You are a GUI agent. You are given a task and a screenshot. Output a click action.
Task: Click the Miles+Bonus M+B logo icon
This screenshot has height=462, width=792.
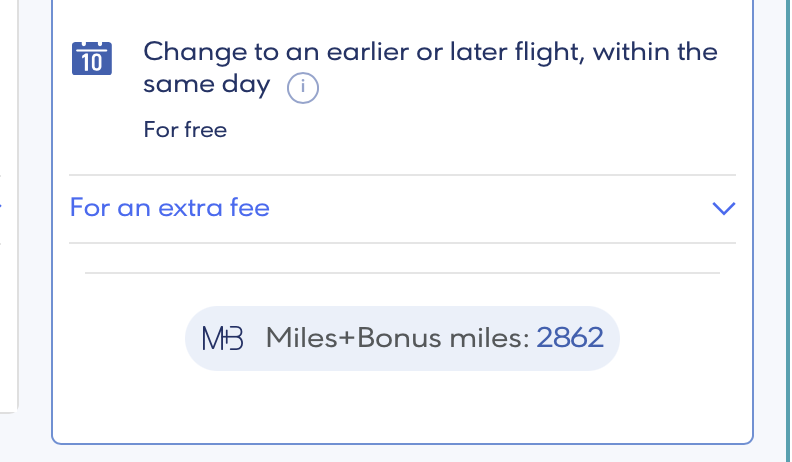[x=222, y=338]
